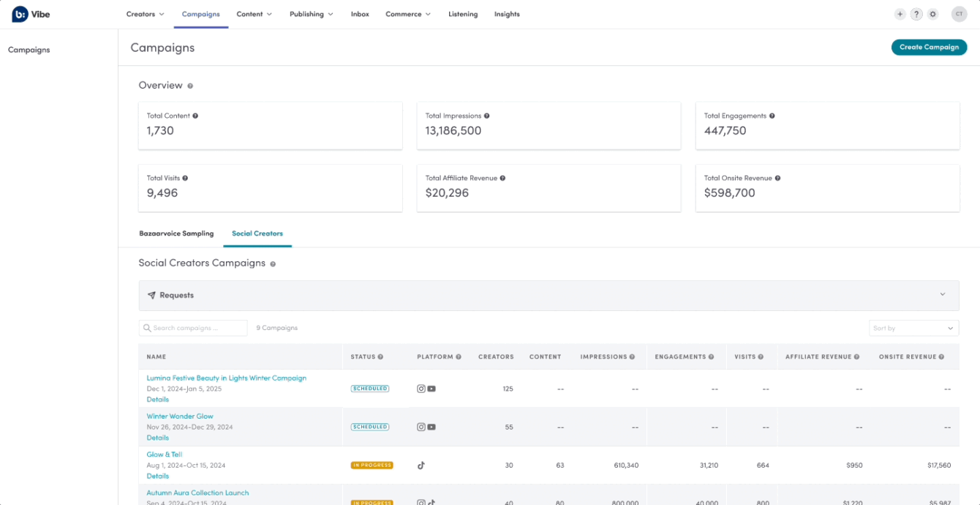This screenshot has height=505, width=980.
Task: Click the info icon next to Total Impressions
Action: click(x=486, y=115)
